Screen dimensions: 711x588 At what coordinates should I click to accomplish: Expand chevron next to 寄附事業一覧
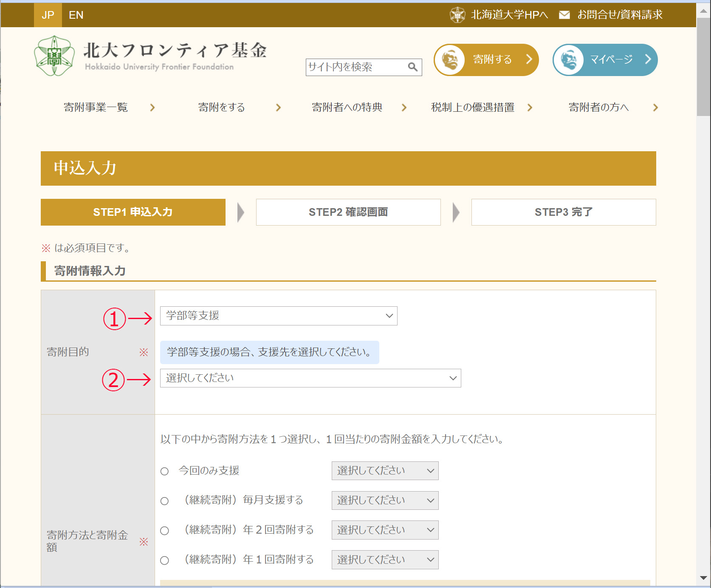pyautogui.click(x=152, y=107)
